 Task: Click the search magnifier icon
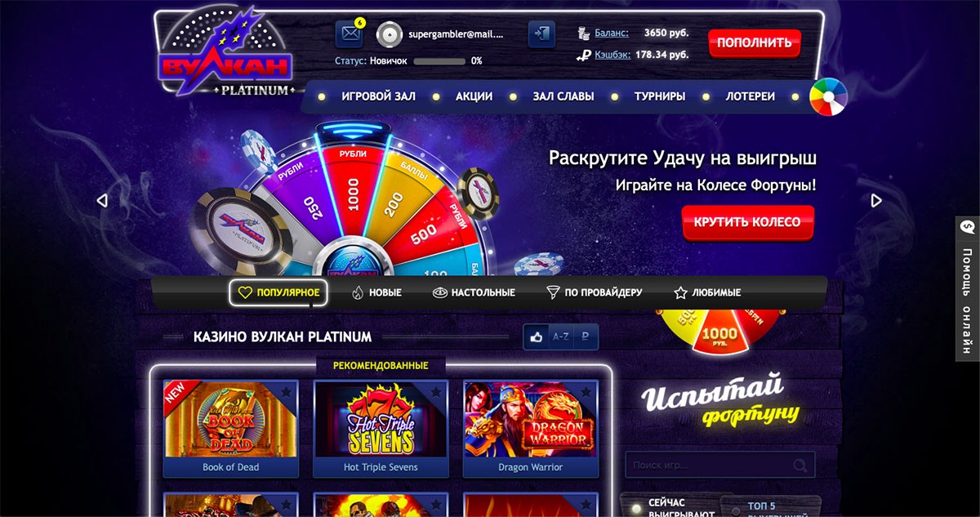800,466
